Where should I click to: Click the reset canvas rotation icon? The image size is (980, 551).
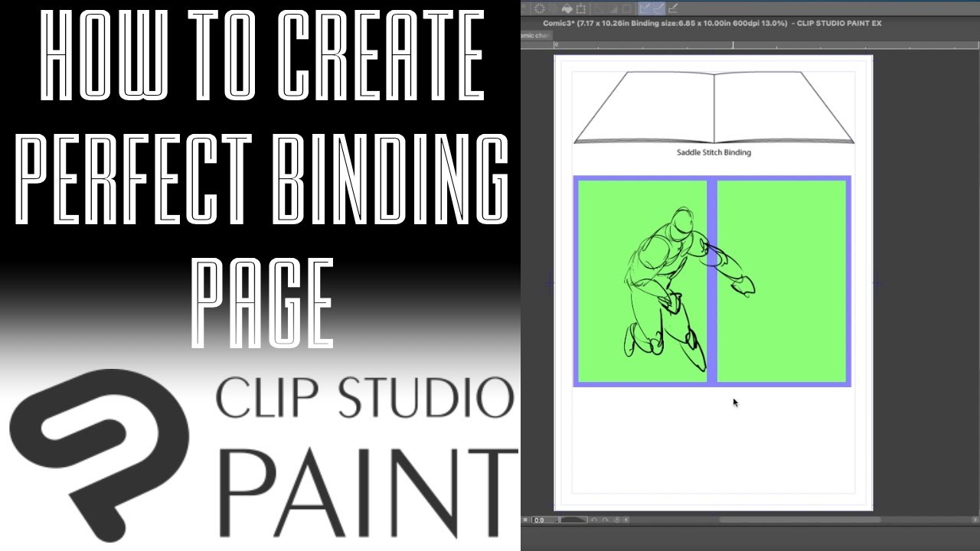point(616,520)
